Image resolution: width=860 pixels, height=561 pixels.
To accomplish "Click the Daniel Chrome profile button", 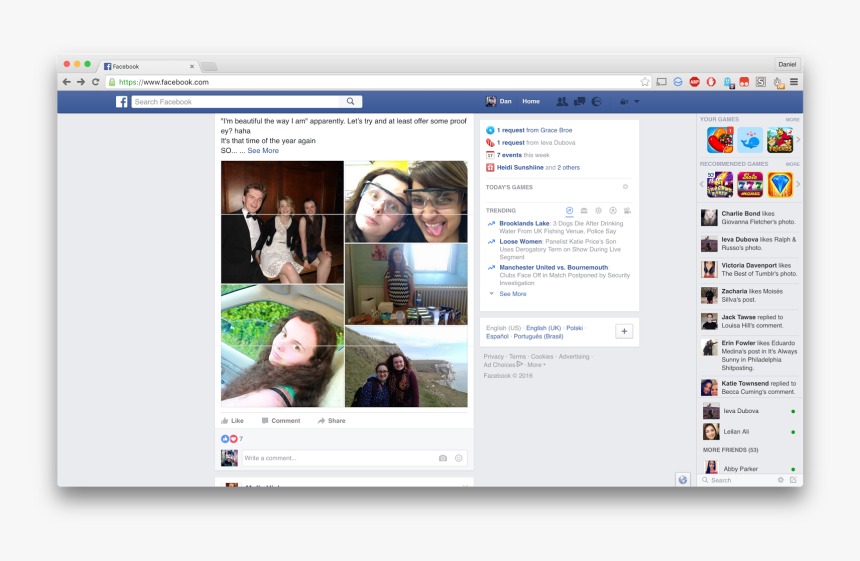I will click(787, 64).
